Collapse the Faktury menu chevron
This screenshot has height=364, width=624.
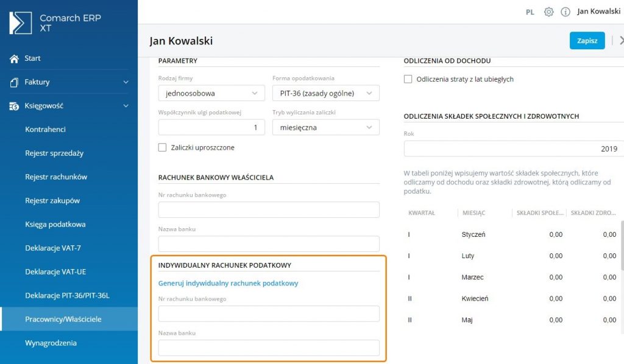coord(126,82)
